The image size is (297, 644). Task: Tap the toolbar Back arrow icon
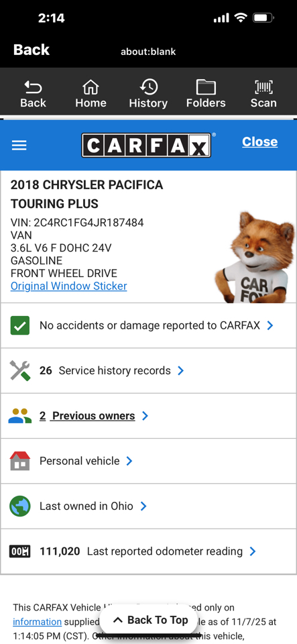(34, 87)
